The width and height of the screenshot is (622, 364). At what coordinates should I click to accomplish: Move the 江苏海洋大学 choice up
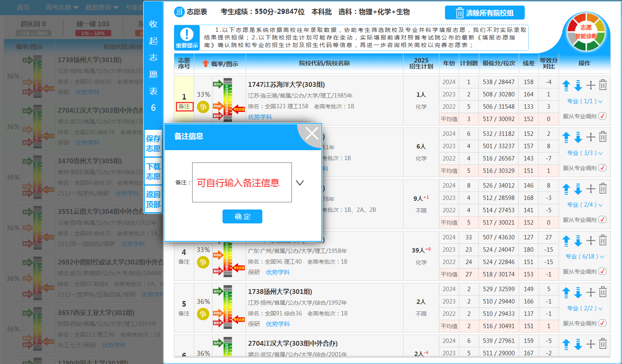pyautogui.click(x=566, y=85)
